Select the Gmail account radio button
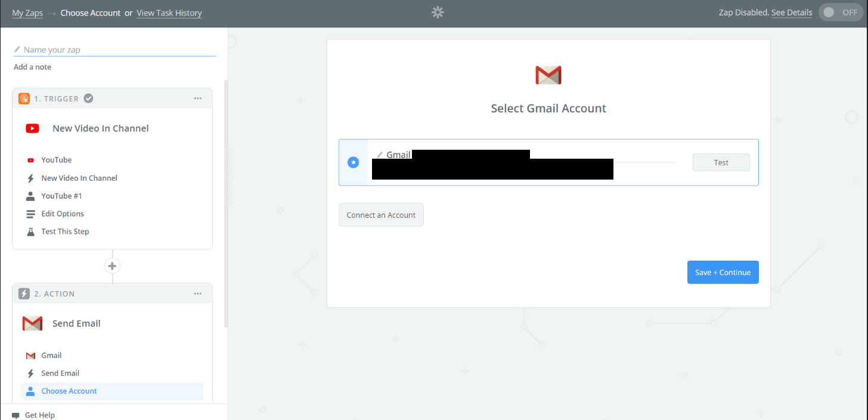The image size is (868, 420). (354, 162)
